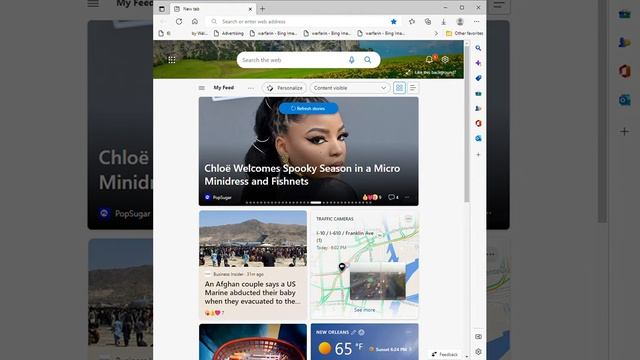
Task: Open the comments icon on the Chloë story
Action: tap(391, 197)
